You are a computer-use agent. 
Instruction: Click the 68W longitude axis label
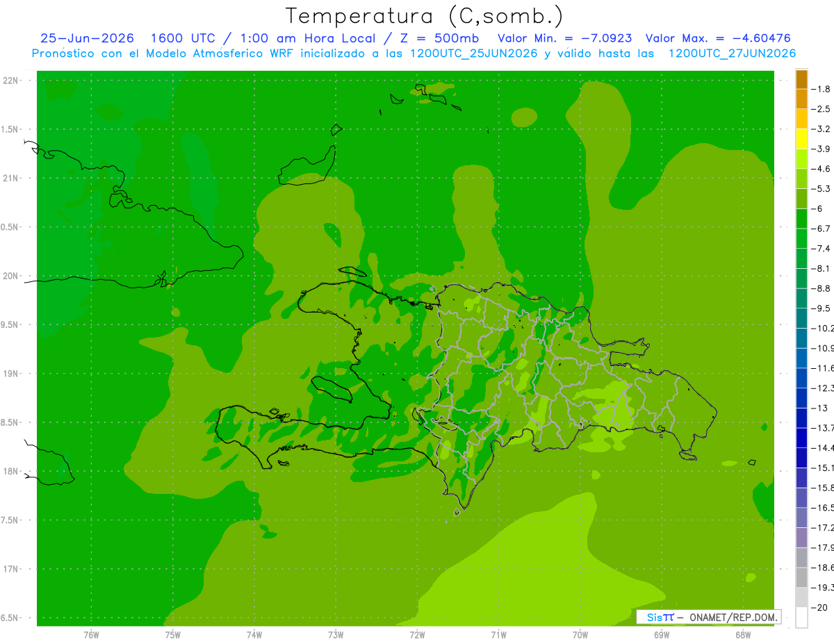pyautogui.click(x=742, y=635)
